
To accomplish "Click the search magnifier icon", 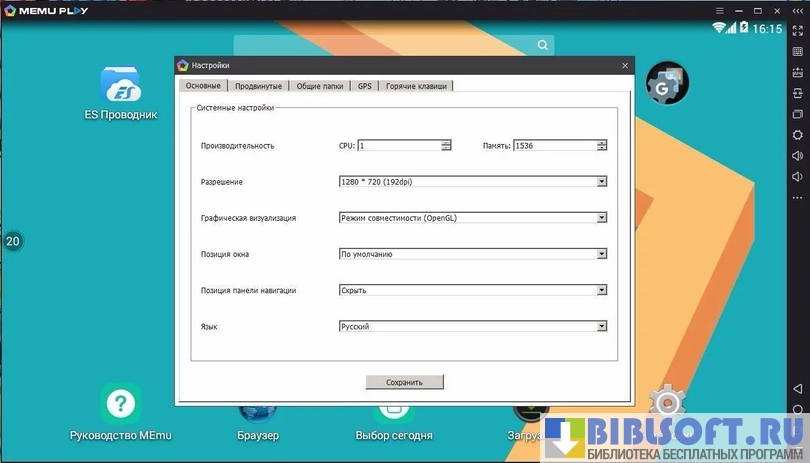I will [x=543, y=45].
